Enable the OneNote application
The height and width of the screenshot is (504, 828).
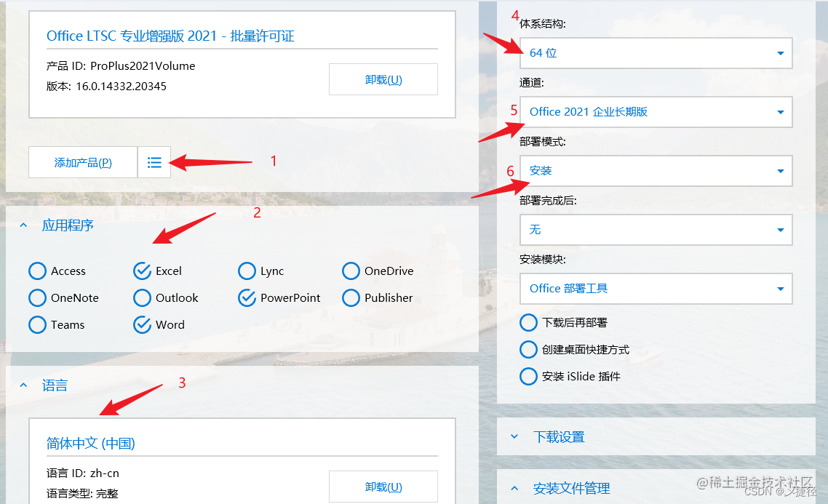point(38,297)
